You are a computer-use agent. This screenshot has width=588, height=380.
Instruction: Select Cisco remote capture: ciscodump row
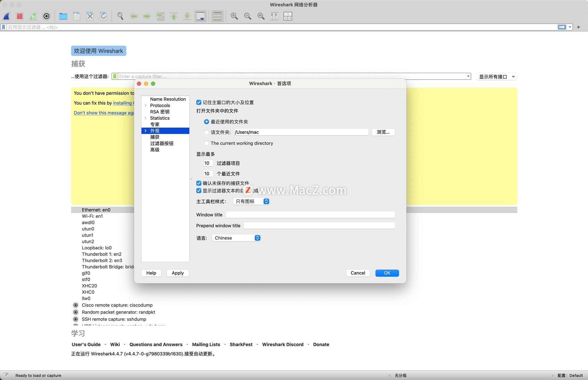117,305
